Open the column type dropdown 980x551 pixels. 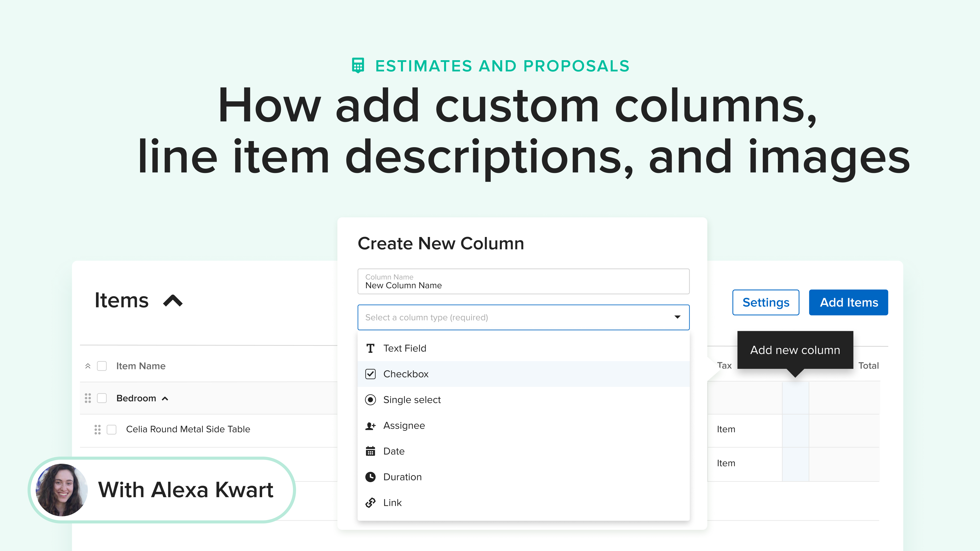(523, 317)
